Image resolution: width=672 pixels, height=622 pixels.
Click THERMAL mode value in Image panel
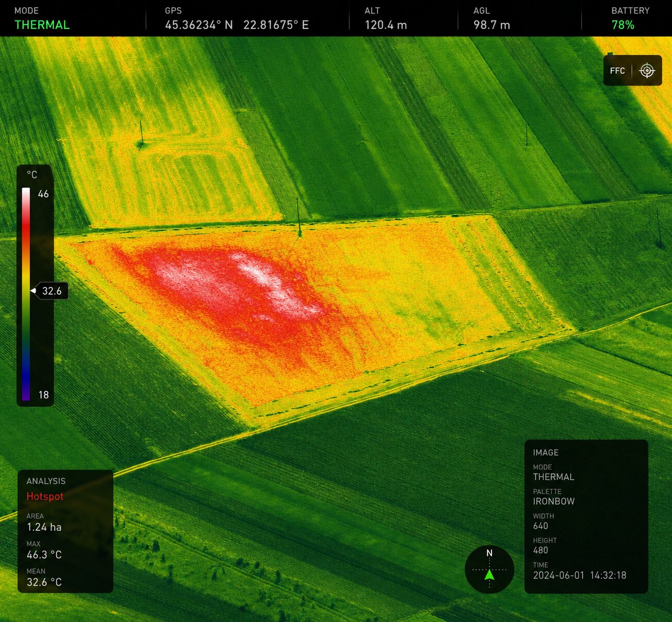554,477
